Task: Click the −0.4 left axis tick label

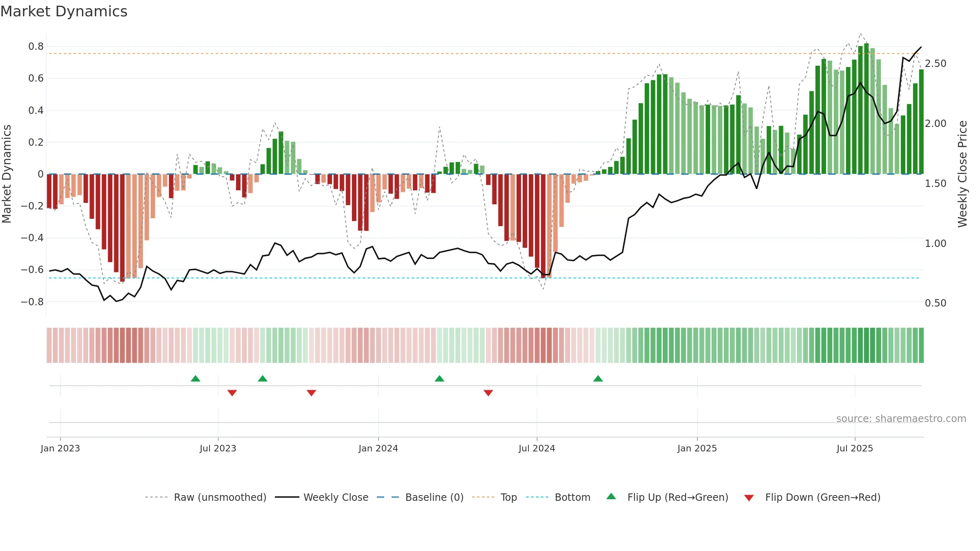Action: coord(32,238)
